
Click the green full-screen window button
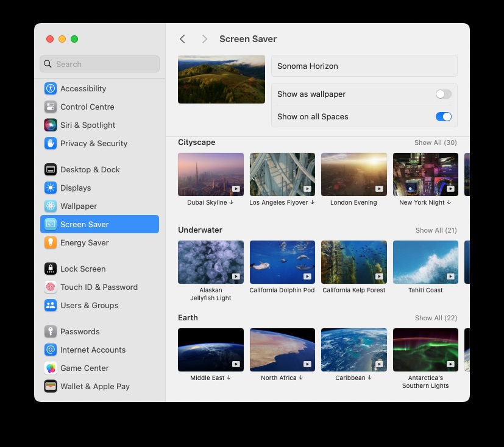pos(74,39)
